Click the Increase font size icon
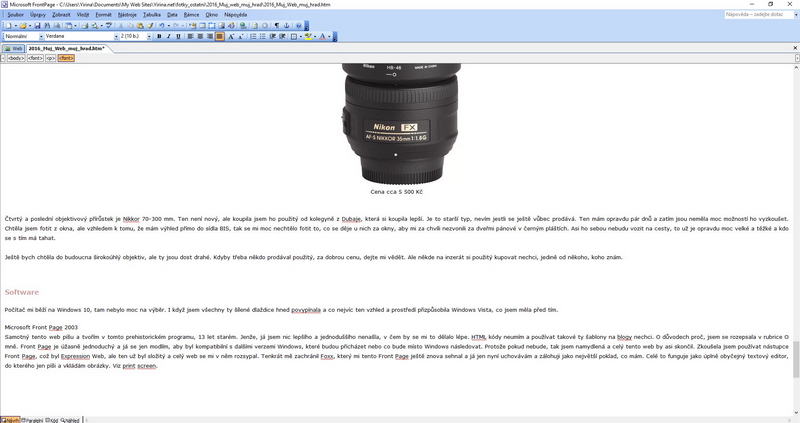This screenshot has height=423, width=800. (232, 36)
